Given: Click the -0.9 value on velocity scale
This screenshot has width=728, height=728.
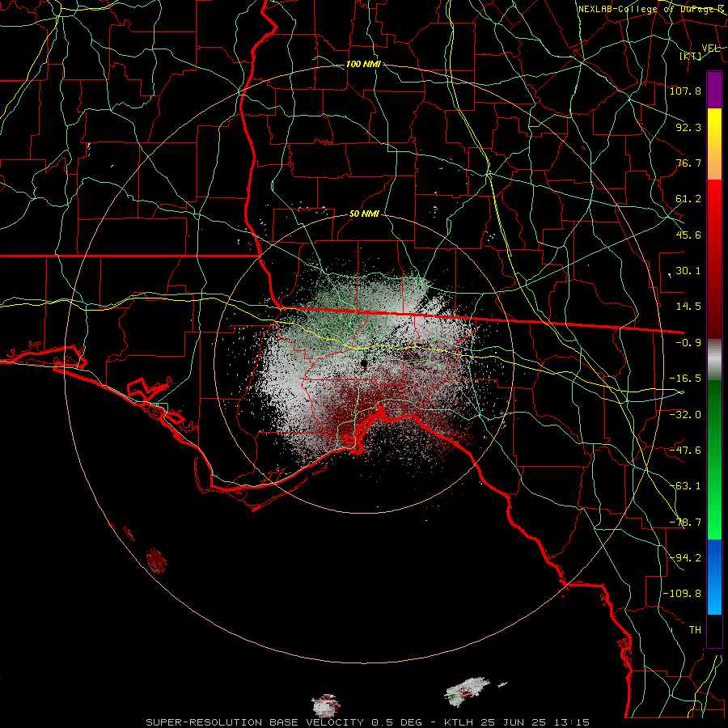Looking at the screenshot, I should (688, 343).
